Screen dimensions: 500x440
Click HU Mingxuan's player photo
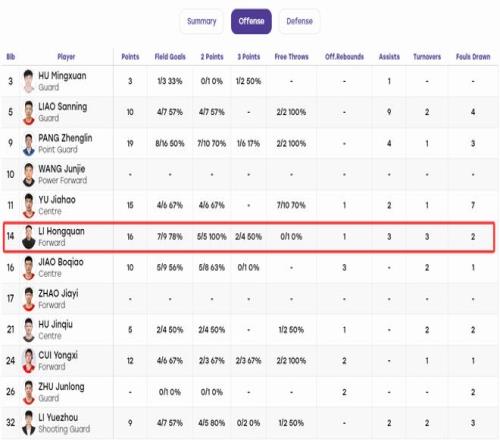click(29, 81)
